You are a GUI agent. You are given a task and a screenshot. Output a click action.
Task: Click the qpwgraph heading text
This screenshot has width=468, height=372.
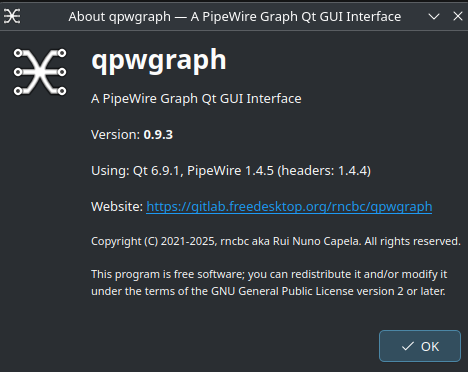(159, 60)
